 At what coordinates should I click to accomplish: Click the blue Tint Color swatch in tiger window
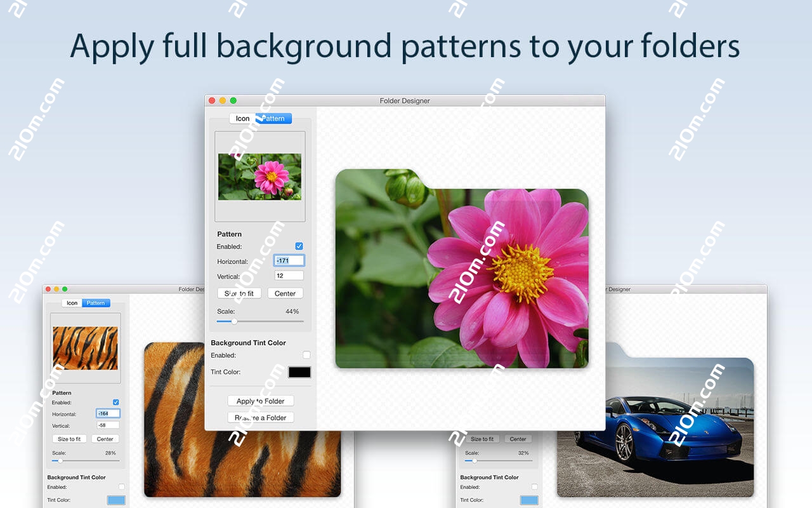115,500
